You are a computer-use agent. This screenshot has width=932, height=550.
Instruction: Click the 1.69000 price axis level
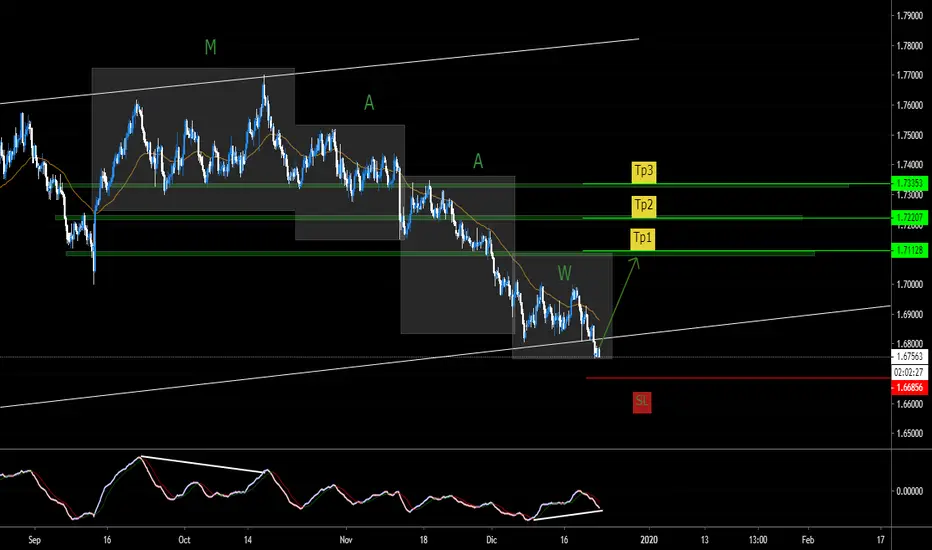(x=909, y=314)
